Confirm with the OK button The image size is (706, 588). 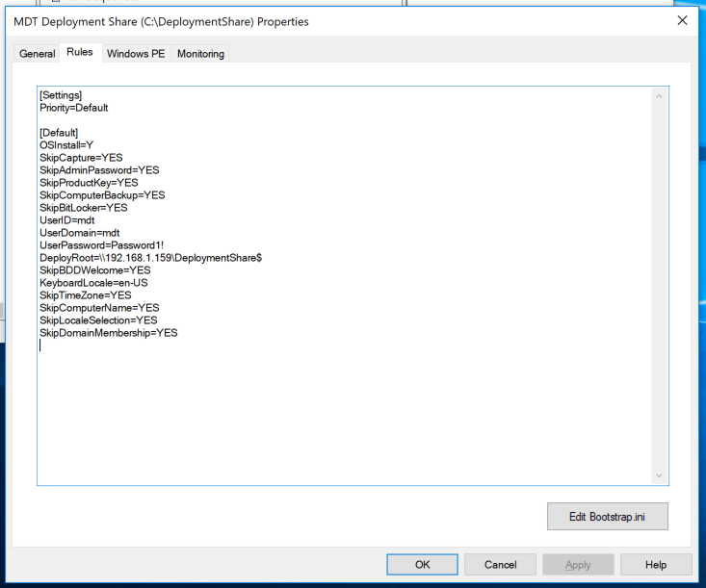(422, 565)
